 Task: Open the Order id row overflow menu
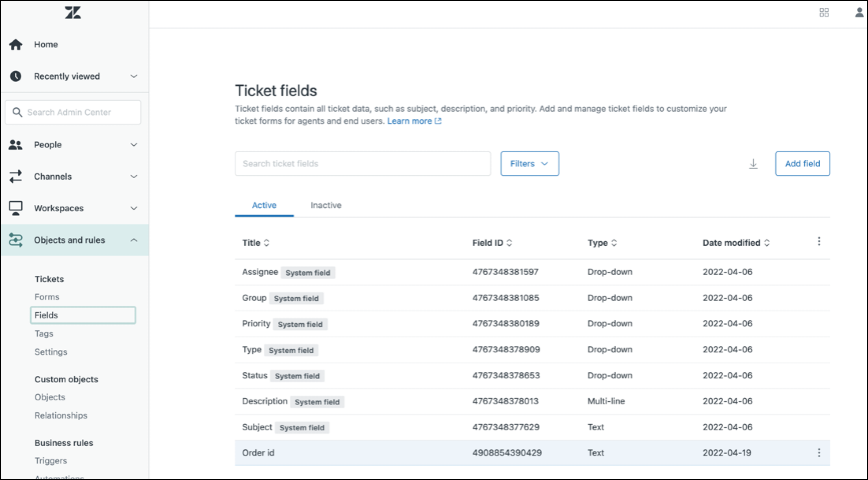tap(819, 453)
